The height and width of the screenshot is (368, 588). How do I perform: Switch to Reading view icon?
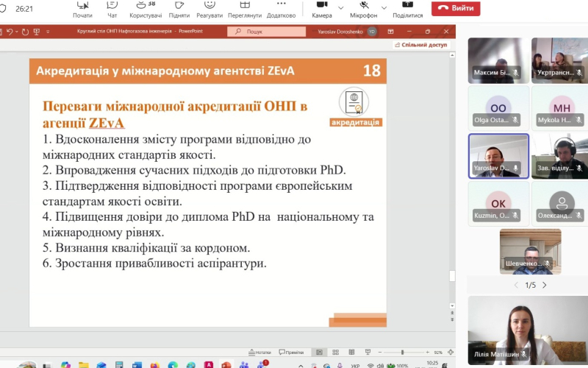coord(351,353)
